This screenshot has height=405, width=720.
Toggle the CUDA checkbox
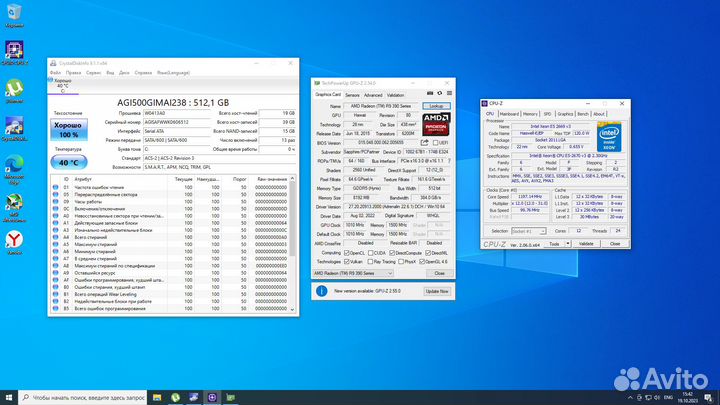pyautogui.click(x=371, y=253)
